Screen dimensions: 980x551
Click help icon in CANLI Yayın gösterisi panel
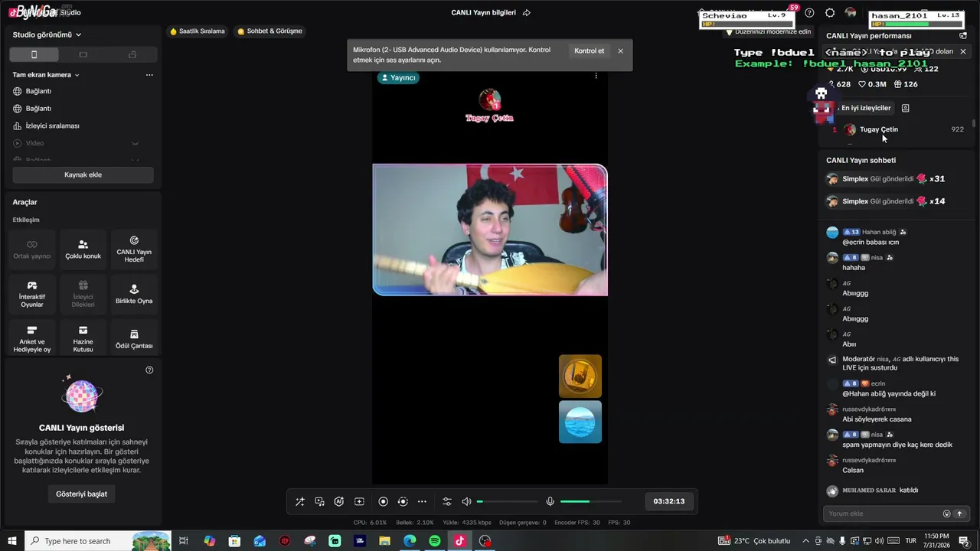(x=149, y=370)
